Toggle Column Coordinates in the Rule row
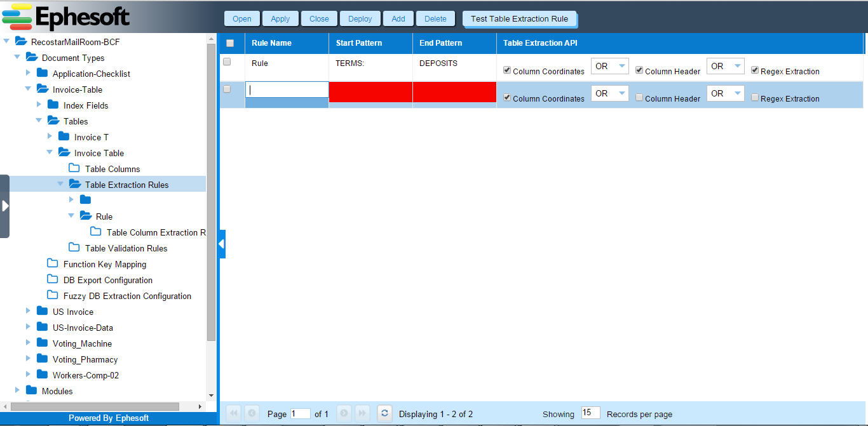Viewport: 868px width, 426px height. coord(506,70)
